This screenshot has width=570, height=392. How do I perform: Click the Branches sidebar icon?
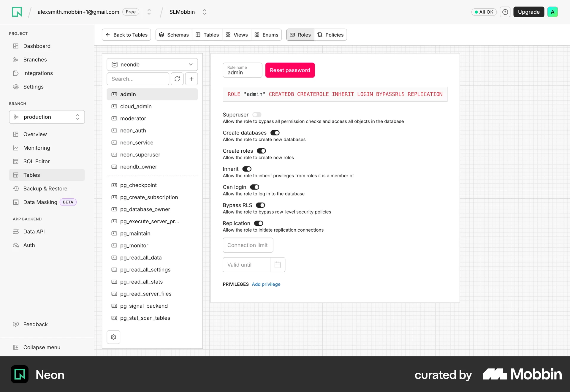click(x=16, y=60)
